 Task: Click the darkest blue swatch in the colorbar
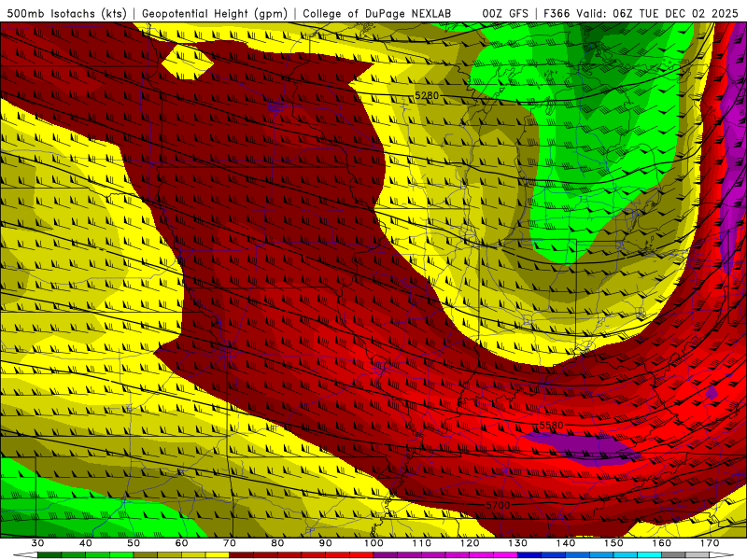529,555
